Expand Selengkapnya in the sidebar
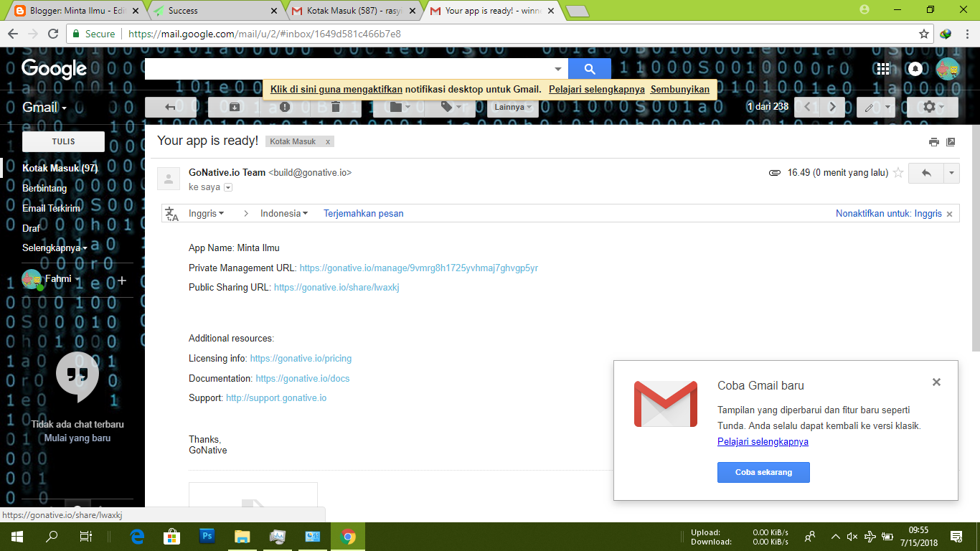Screen dimensions: 980x551 55,248
